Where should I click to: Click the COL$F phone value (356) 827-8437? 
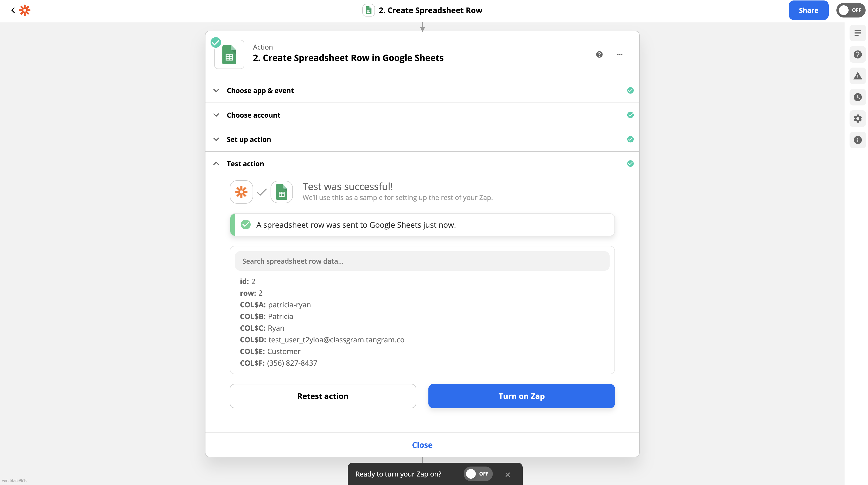click(292, 363)
